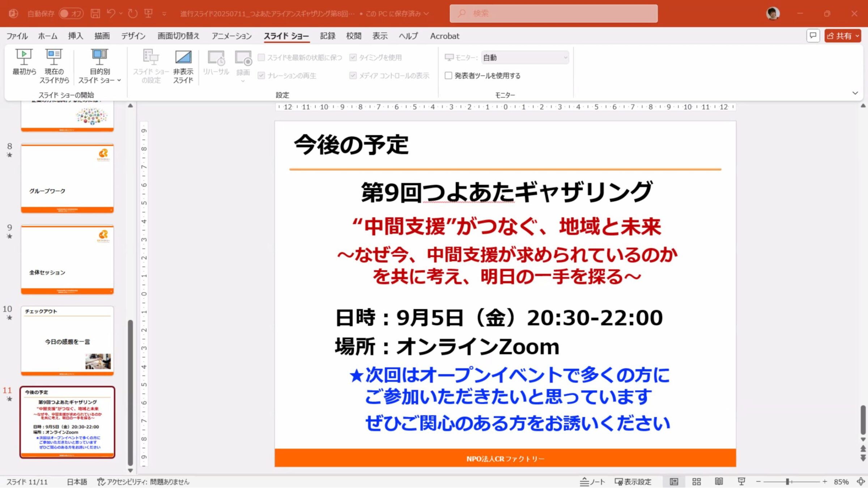This screenshot has height=488, width=868.
Task: Click the undo icon
Action: (111, 14)
